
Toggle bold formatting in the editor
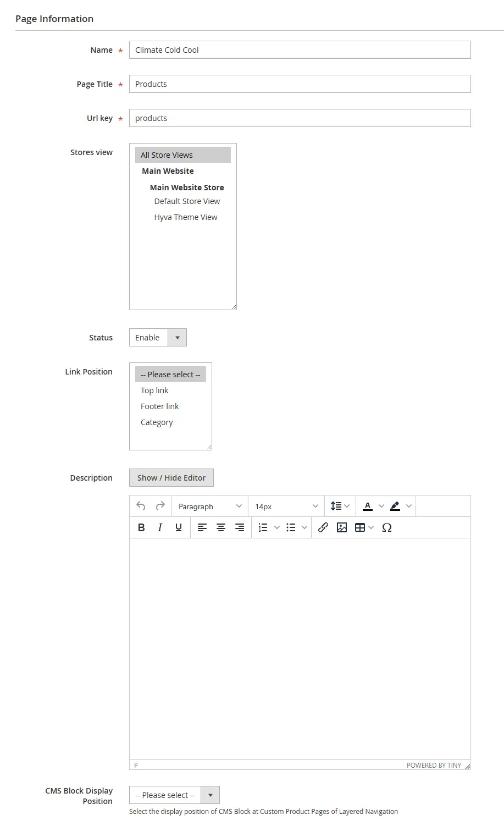point(141,527)
